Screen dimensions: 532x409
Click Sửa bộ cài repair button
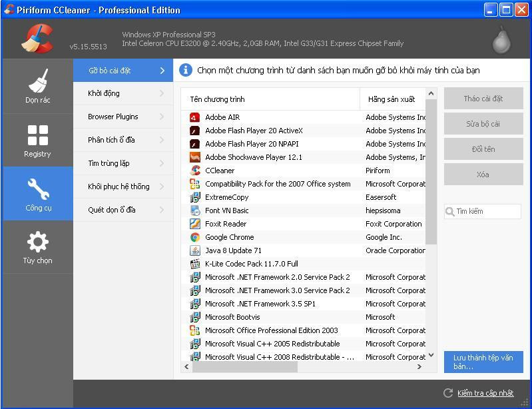483,124
